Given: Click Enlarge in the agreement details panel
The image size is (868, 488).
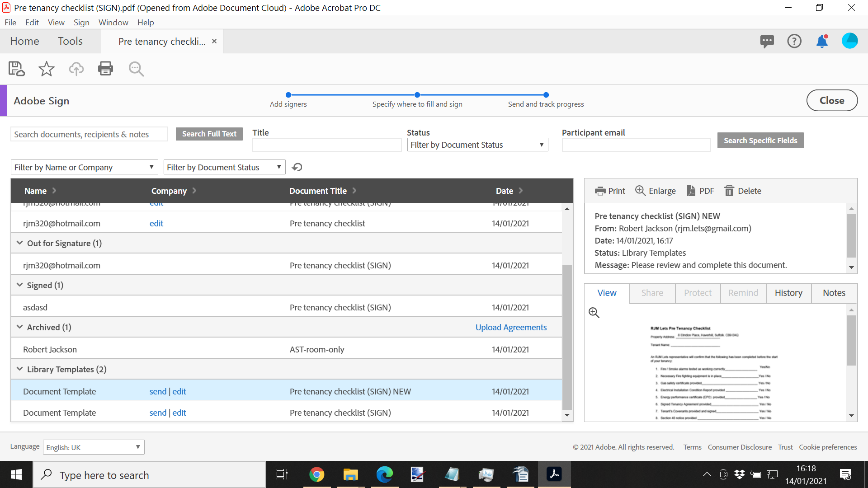Looking at the screenshot, I should 656,191.
